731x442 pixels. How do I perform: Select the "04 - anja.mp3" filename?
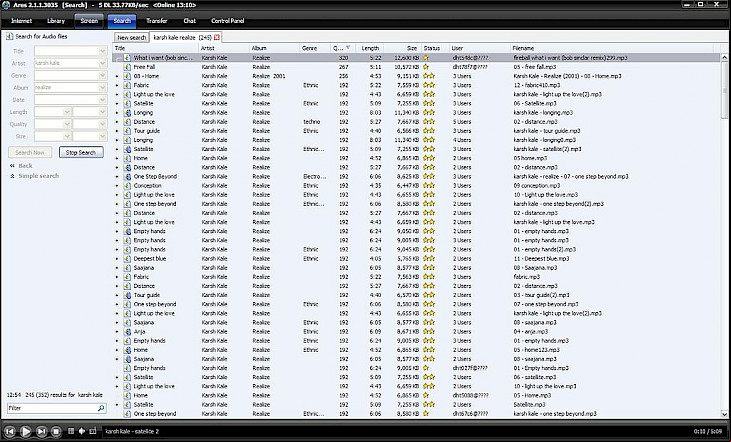pyautogui.click(x=531, y=332)
